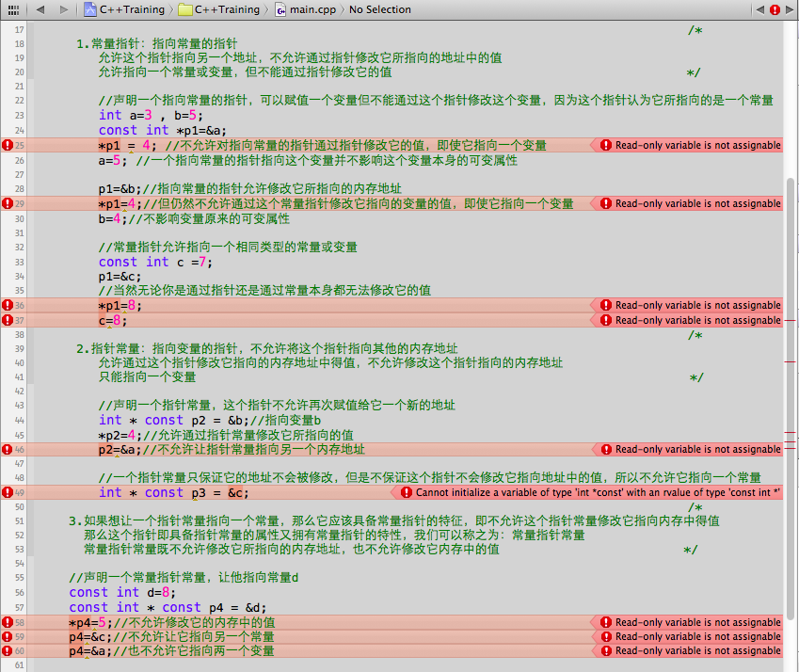Click on 'const int * const p4 = &d;' line
This screenshot has height=672, width=799.
pyautogui.click(x=168, y=607)
